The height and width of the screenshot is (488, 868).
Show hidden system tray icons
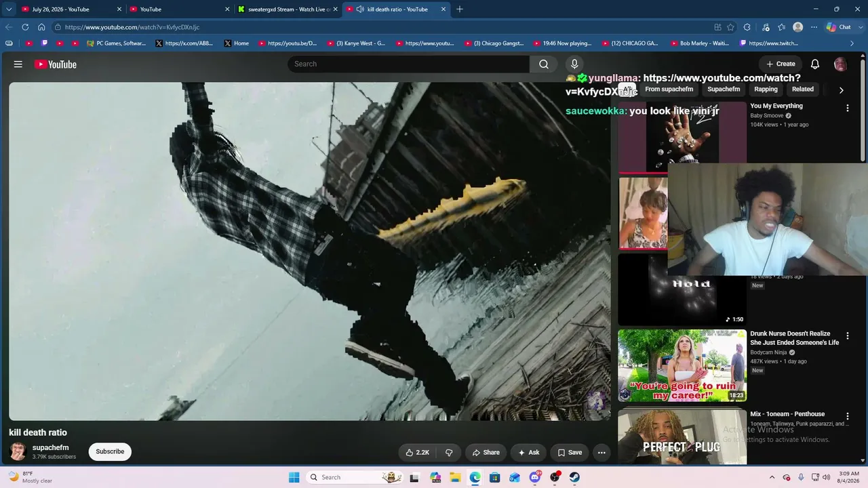(772, 477)
